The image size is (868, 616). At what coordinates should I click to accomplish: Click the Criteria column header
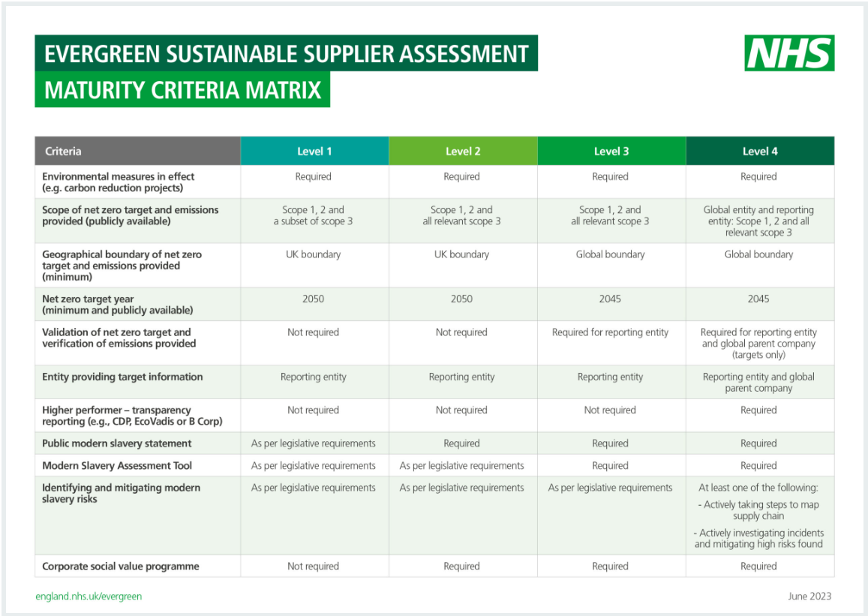pos(138,151)
